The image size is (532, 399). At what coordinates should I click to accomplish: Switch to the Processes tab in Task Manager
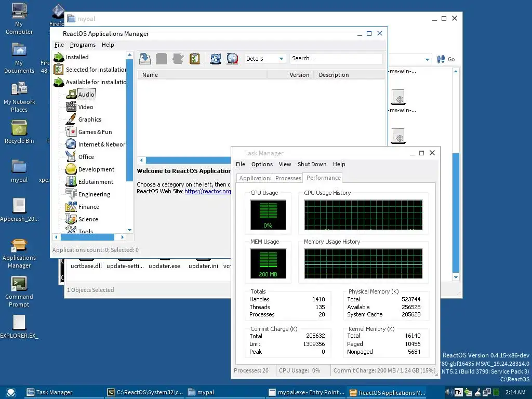click(288, 178)
